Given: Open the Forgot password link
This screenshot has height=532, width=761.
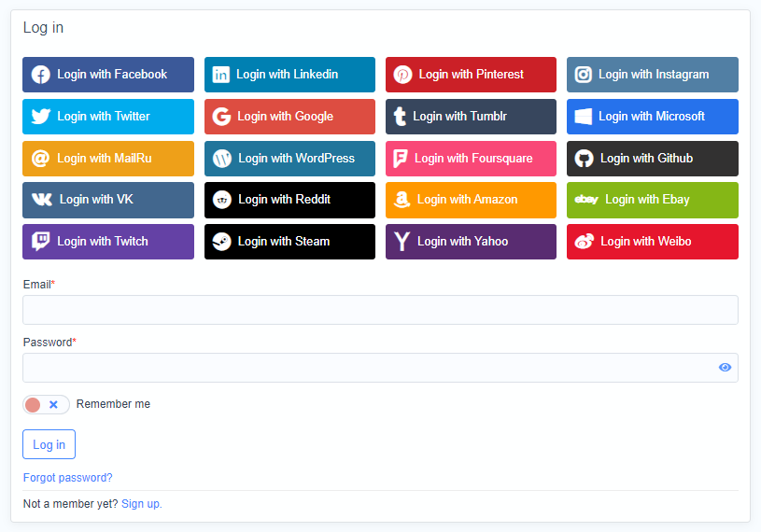Looking at the screenshot, I should (x=67, y=478).
